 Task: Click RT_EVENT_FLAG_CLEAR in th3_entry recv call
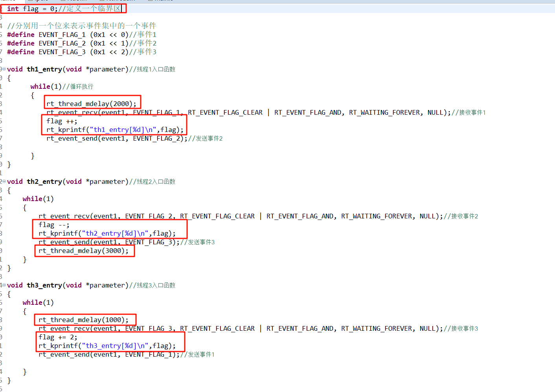click(217, 328)
